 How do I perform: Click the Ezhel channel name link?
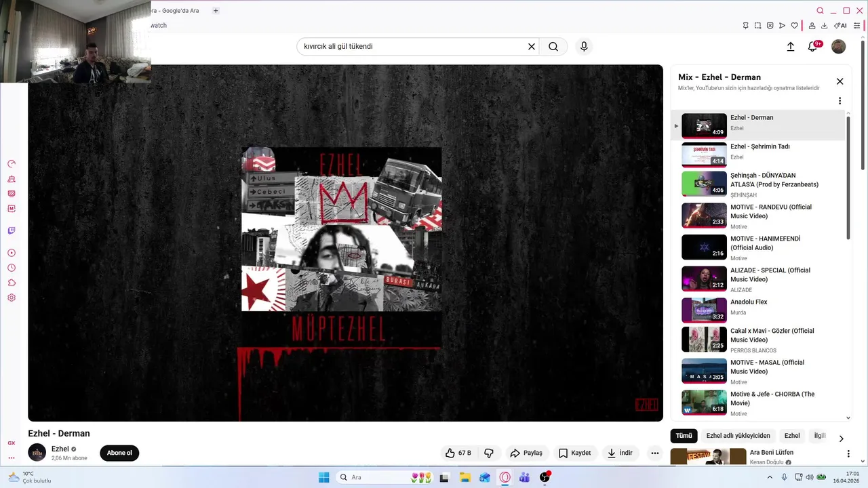click(x=60, y=449)
